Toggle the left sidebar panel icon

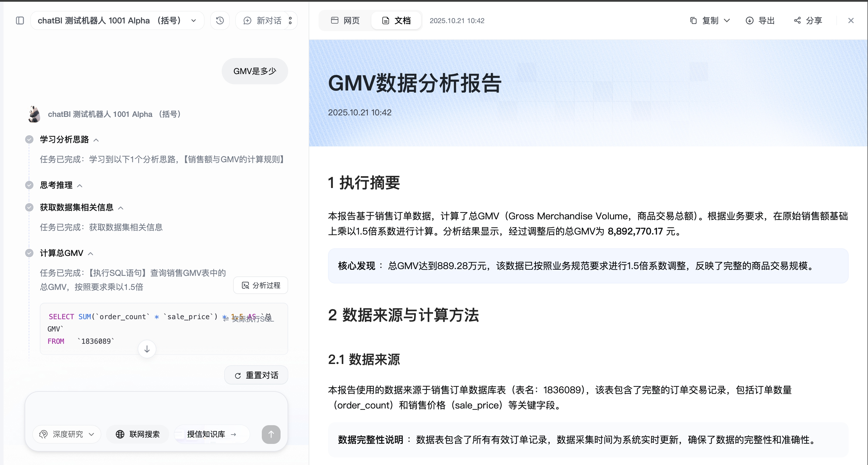tap(20, 20)
